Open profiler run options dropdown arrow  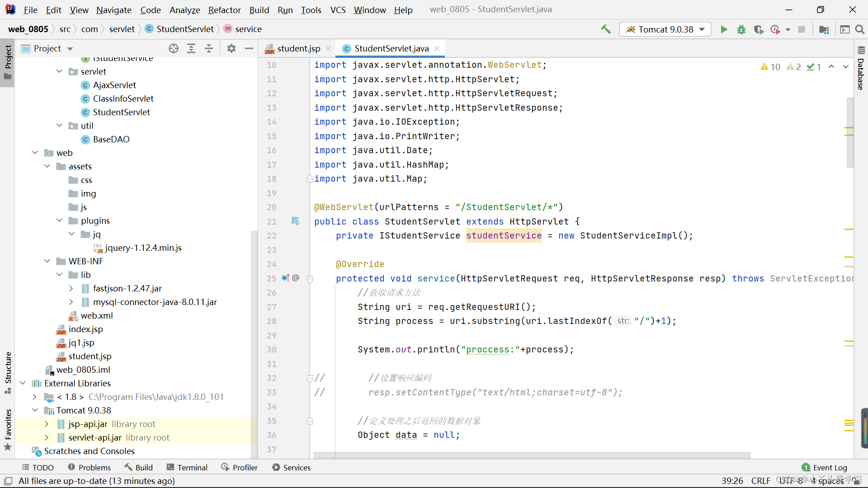click(788, 29)
